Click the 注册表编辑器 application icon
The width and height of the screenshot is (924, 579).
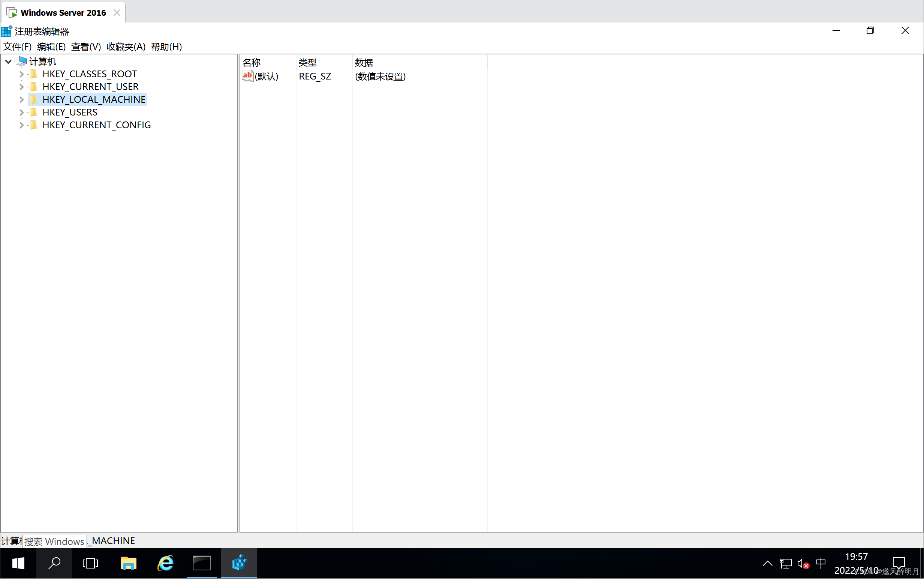click(7, 30)
